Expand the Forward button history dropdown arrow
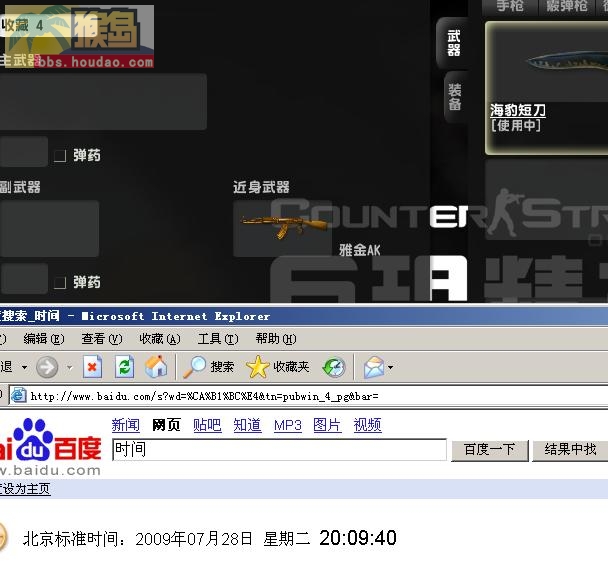Viewport: 608px width, 564px height. 69,367
